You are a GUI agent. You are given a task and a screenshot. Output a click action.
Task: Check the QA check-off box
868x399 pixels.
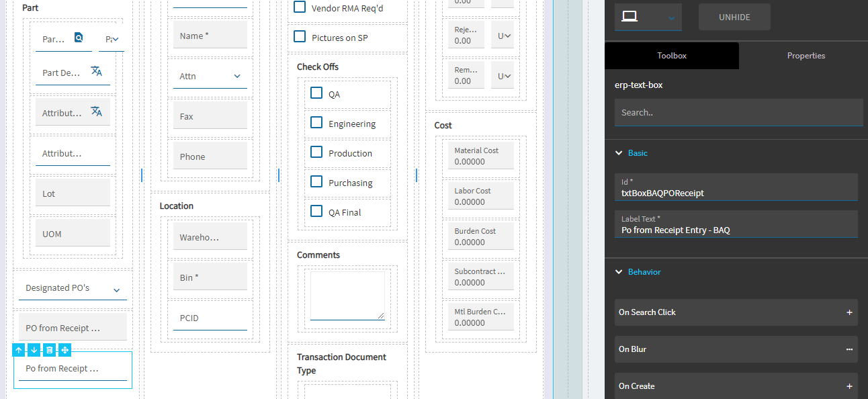[x=316, y=93]
